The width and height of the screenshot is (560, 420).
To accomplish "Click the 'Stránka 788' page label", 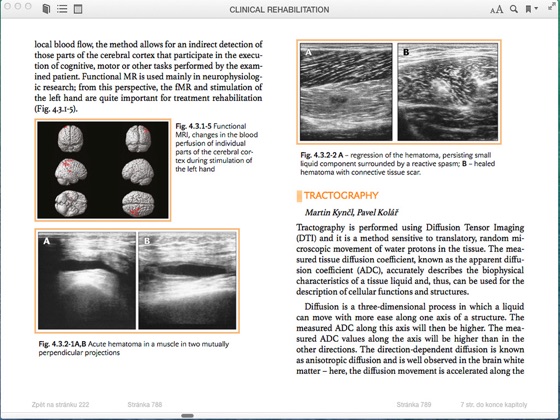I will [145, 404].
